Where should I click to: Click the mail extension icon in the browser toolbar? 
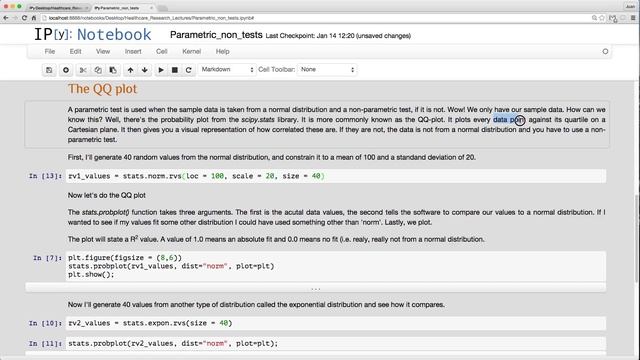(x=613, y=18)
